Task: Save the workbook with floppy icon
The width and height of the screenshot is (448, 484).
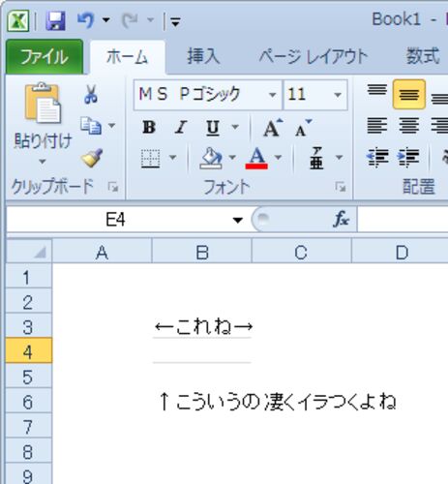Action: click(55, 20)
